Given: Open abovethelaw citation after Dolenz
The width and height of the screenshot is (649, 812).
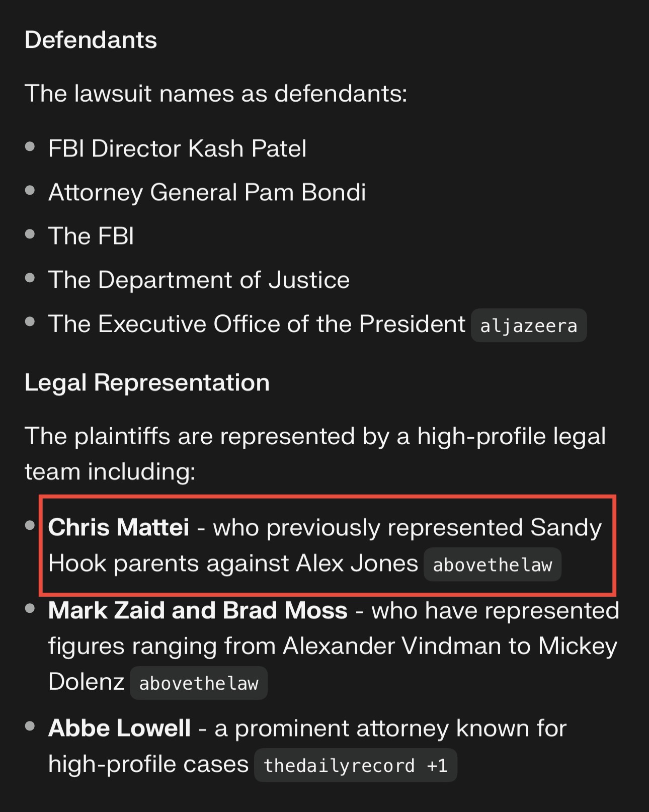Looking at the screenshot, I should (x=198, y=683).
